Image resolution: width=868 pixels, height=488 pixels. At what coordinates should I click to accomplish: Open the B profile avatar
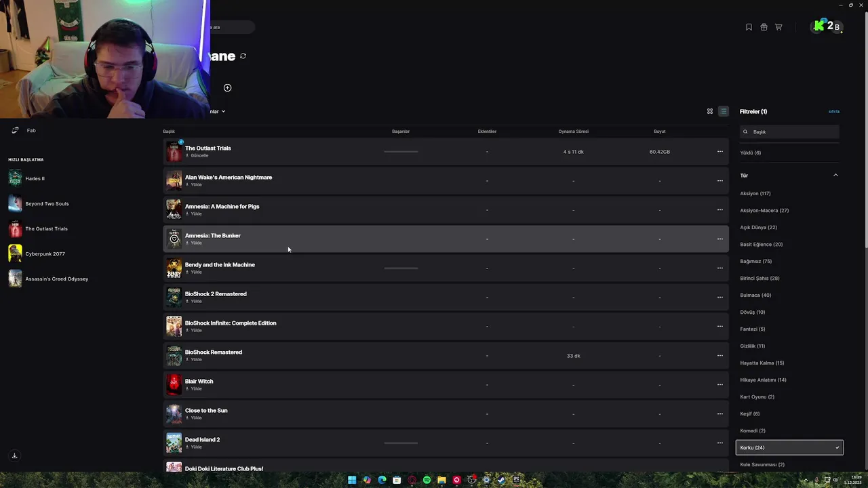pos(837,27)
